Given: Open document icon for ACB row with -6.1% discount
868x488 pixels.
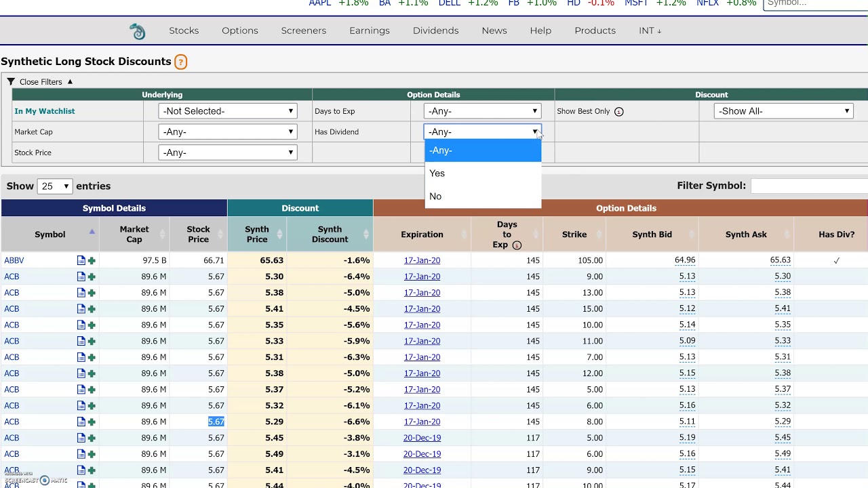Looking at the screenshot, I should 81,405.
